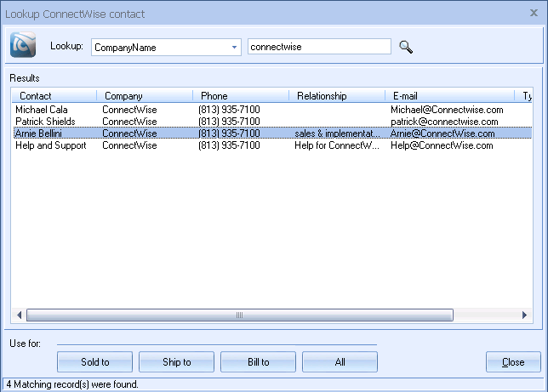This screenshot has width=548, height=392.
Task: Click the horizontal scrollbar thumb
Action: 240,315
